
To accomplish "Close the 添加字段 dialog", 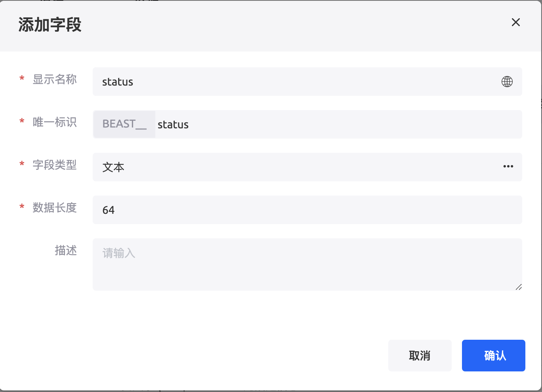I will pos(515,23).
